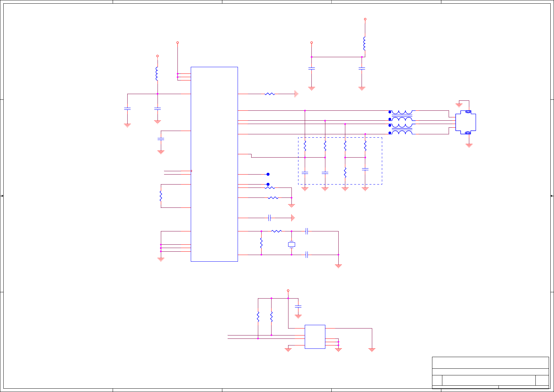
Task: Click the ground symbol left of the small IC
Action: [288, 350]
